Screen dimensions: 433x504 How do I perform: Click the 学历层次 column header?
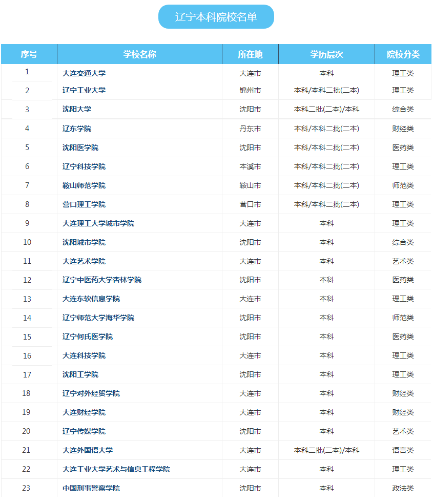[326, 54]
